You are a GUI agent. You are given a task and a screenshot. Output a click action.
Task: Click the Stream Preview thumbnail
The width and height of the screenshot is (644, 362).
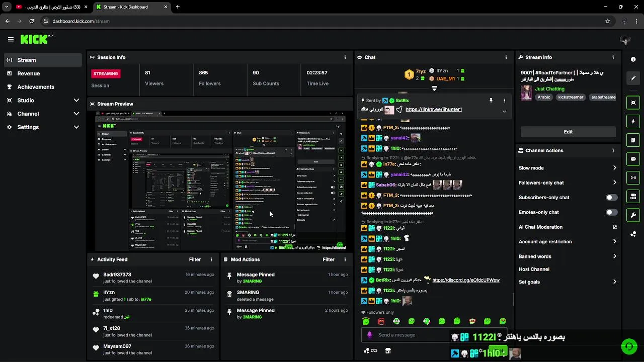click(220, 181)
